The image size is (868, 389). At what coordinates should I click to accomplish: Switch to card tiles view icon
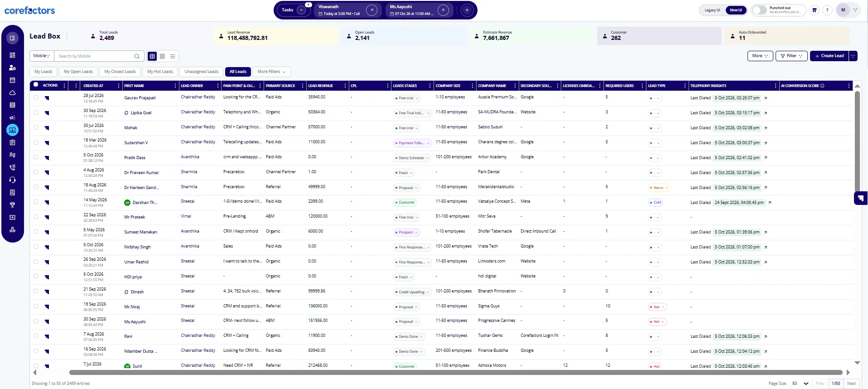click(x=162, y=56)
